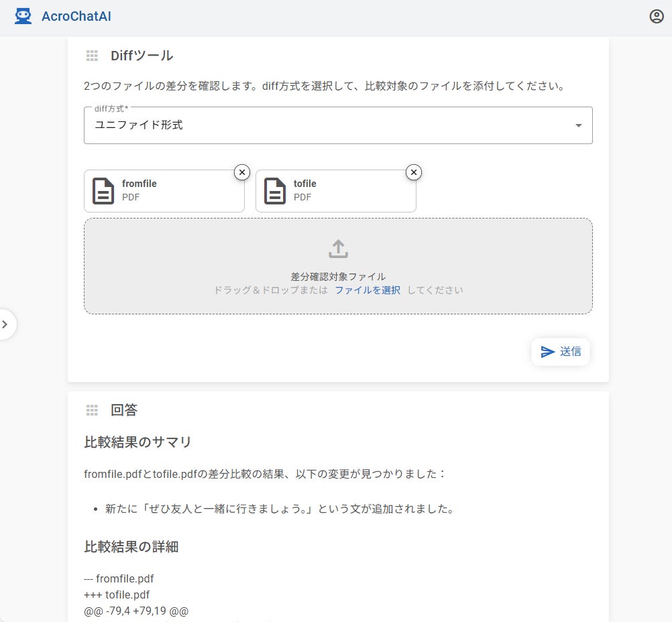
Task: Open the diff方式 dropdown arrow
Action: (579, 125)
